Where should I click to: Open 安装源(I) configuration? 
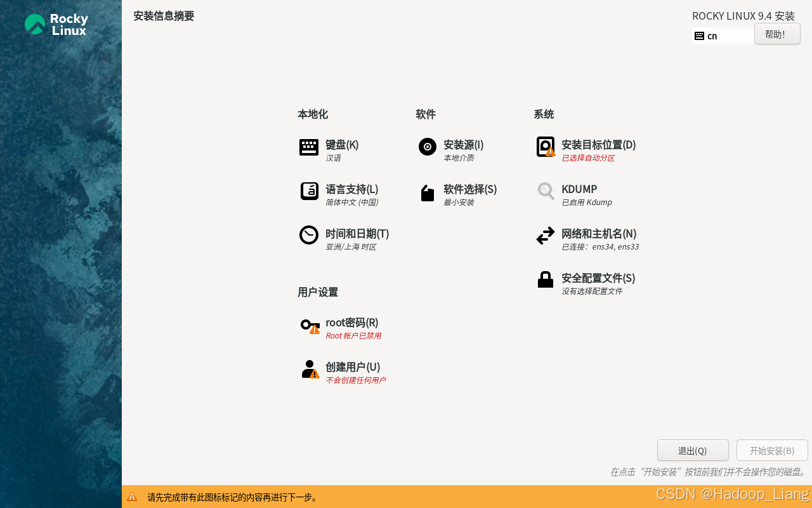[464, 145]
